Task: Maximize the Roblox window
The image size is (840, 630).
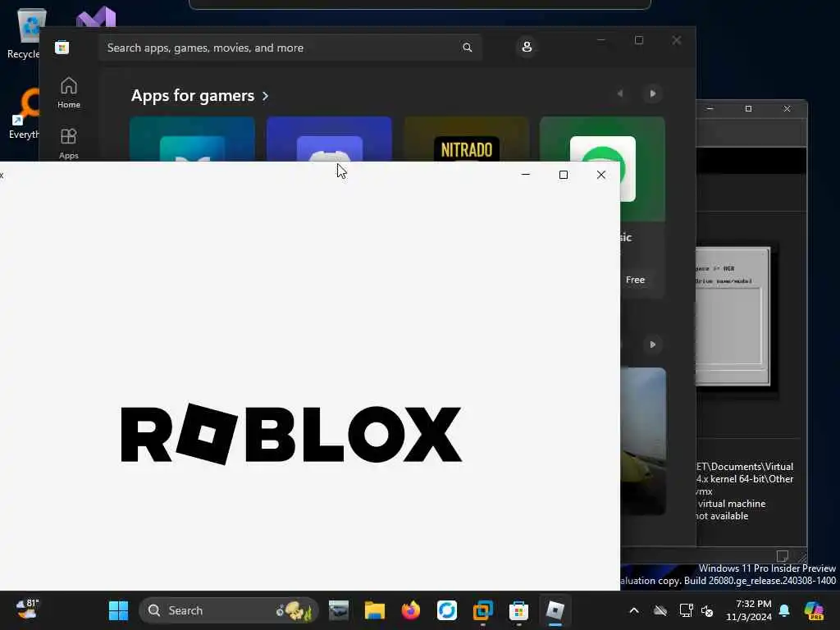Action: coord(563,175)
